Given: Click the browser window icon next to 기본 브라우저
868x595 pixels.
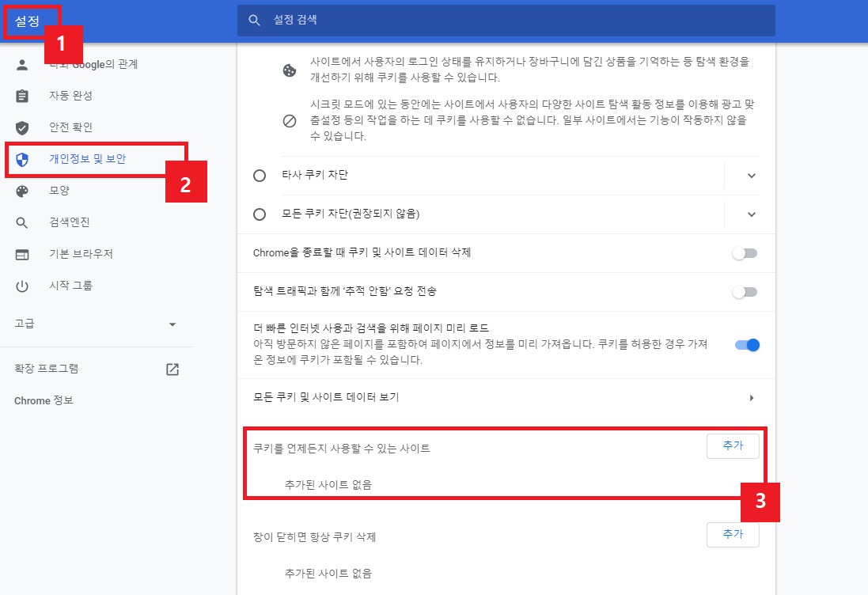Looking at the screenshot, I should [22, 255].
